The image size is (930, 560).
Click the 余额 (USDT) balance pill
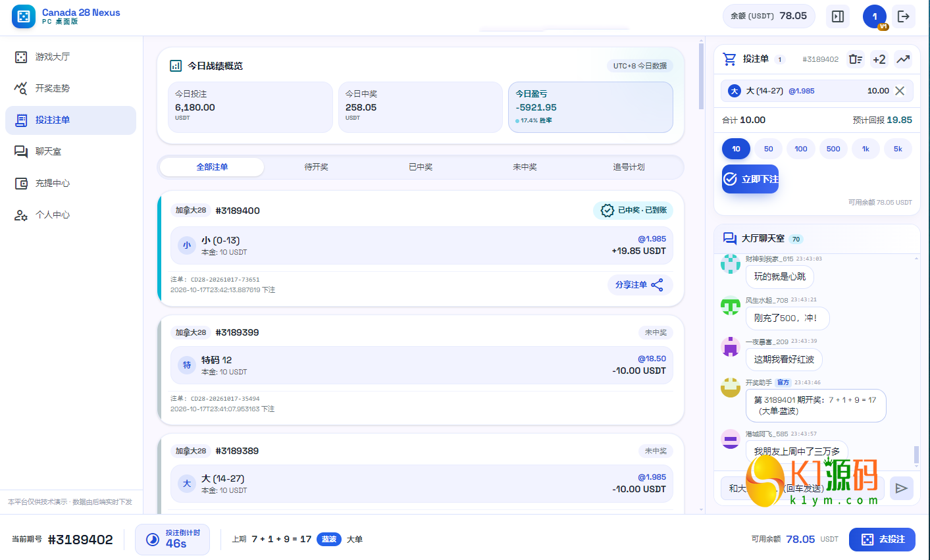[769, 16]
